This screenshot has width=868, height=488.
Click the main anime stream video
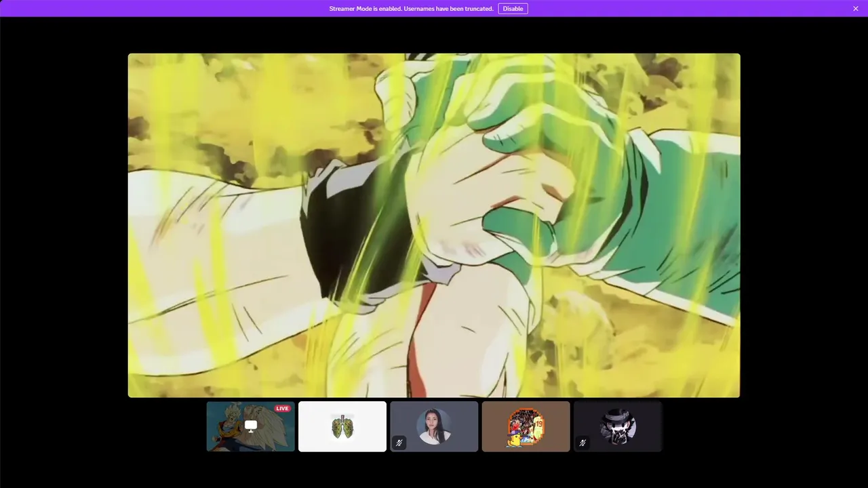(x=434, y=225)
